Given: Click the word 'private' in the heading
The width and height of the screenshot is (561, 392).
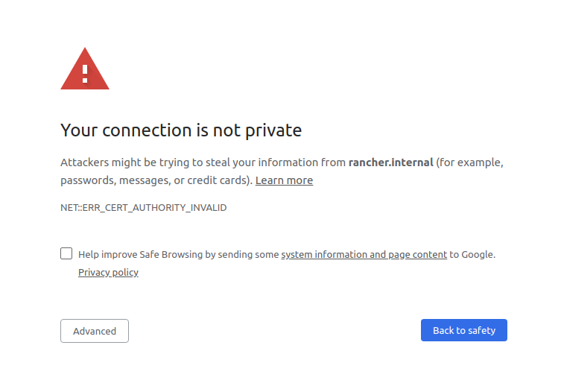Looking at the screenshot, I should pos(273,130).
